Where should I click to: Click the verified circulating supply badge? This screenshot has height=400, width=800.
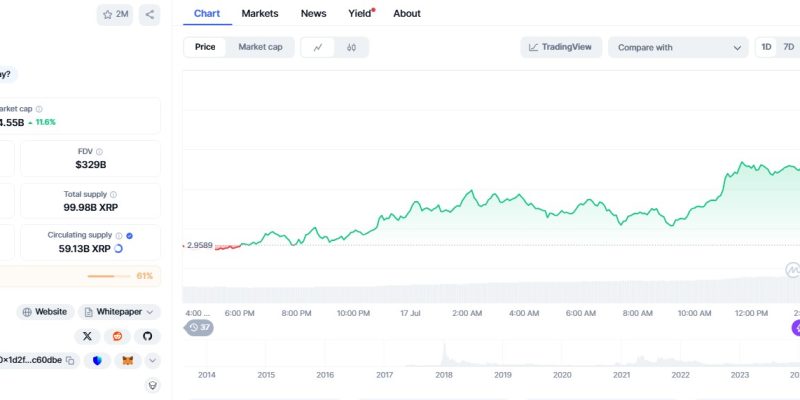(129, 236)
